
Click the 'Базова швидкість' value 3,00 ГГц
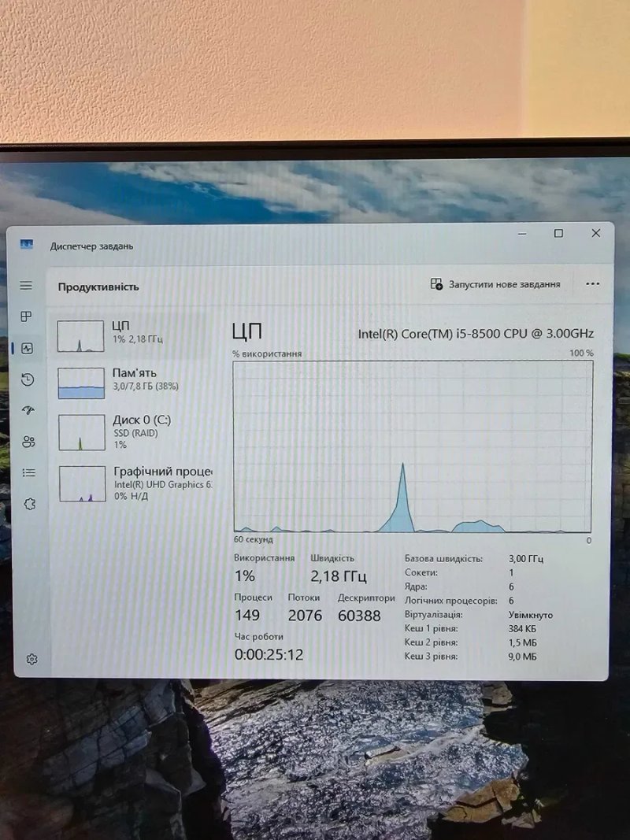[525, 558]
